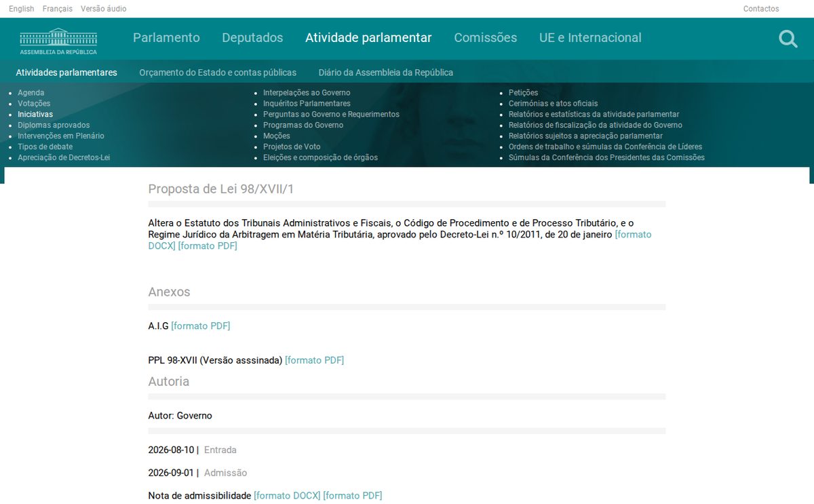
Task: Download PPL 98-XVII signed version PDF
Action: (x=315, y=361)
